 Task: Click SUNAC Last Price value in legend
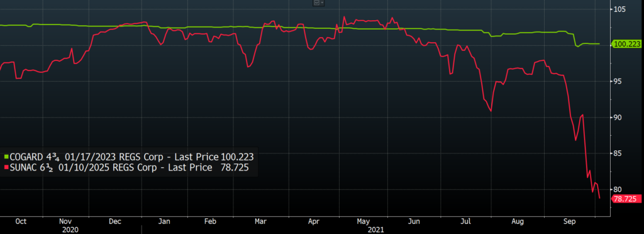pos(235,167)
